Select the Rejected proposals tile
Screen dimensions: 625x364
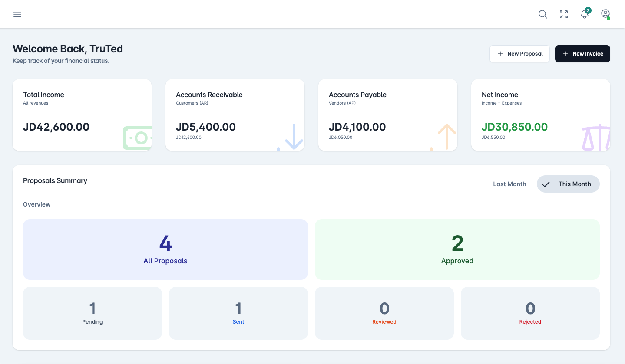(x=530, y=313)
